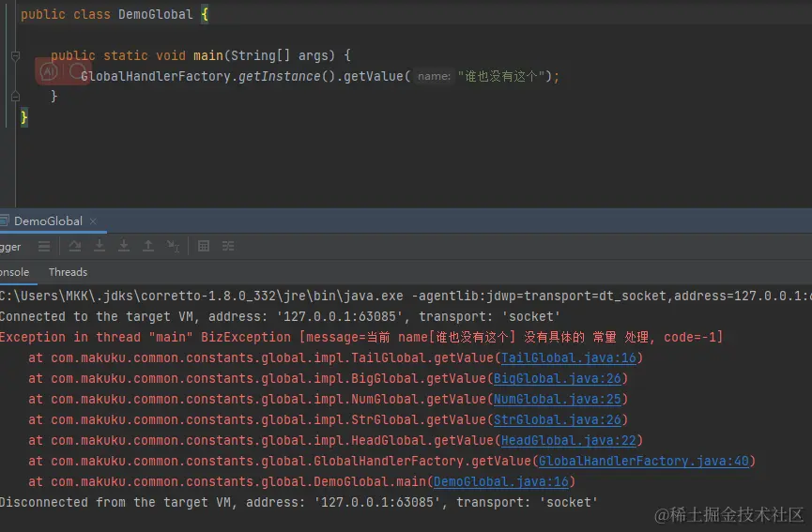This screenshot has width=812, height=532.
Task: Click the Step Over debug icon
Action: 74,246
